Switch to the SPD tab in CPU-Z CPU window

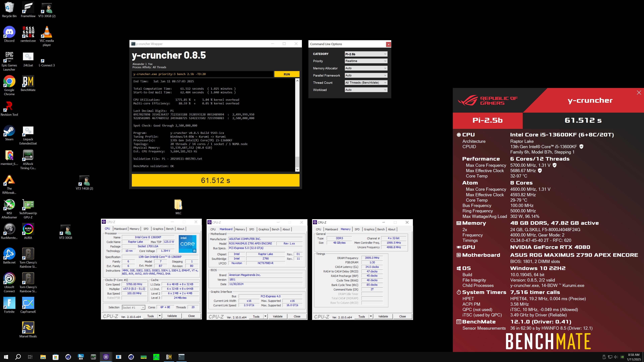click(146, 229)
